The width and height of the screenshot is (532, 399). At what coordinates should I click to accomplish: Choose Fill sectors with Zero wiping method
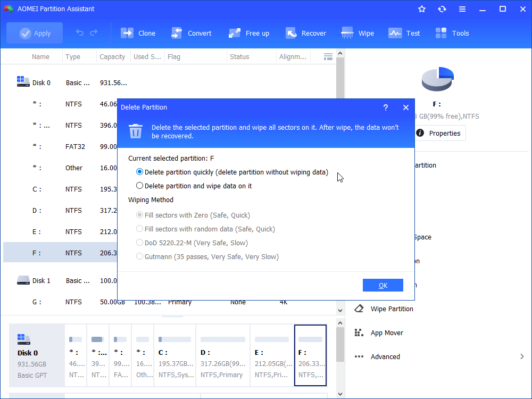pyautogui.click(x=193, y=215)
